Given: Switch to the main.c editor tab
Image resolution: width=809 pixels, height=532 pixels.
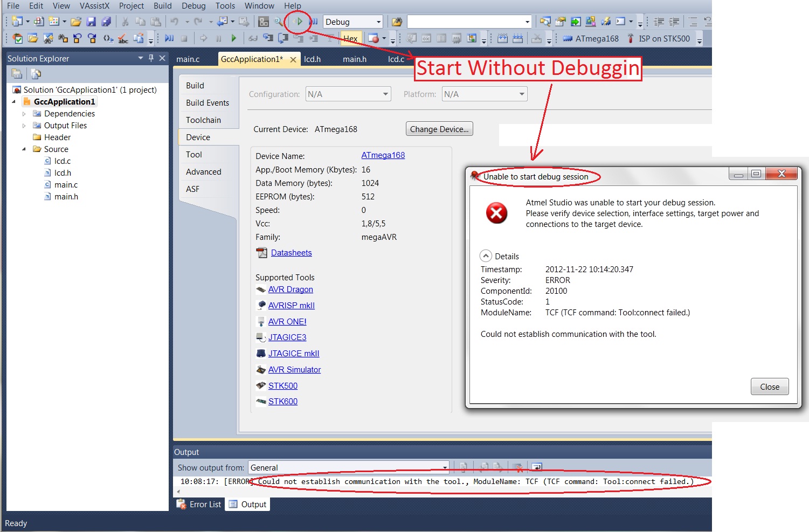Looking at the screenshot, I should coord(188,59).
